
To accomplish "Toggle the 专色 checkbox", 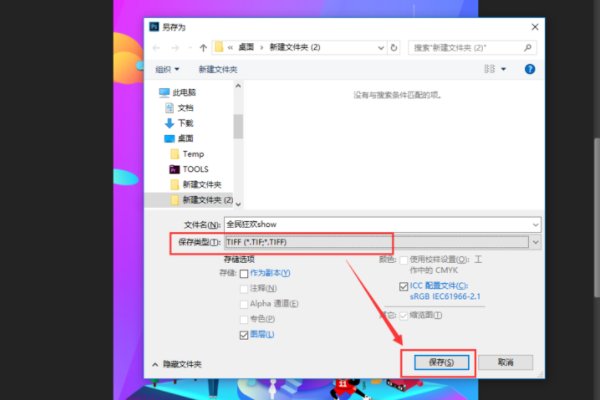I will [x=244, y=320].
